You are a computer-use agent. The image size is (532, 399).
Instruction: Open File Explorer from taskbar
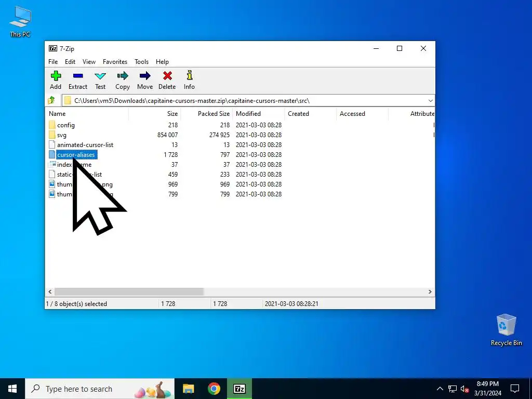click(188, 389)
